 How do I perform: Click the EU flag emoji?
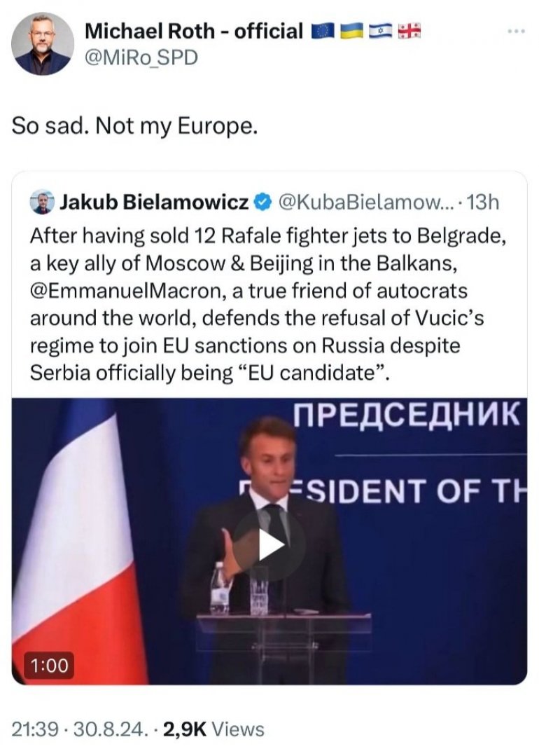(x=323, y=31)
